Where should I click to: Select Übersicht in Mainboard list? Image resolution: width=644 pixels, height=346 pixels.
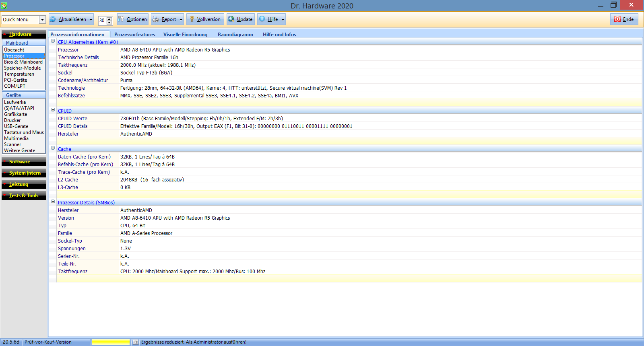point(24,50)
